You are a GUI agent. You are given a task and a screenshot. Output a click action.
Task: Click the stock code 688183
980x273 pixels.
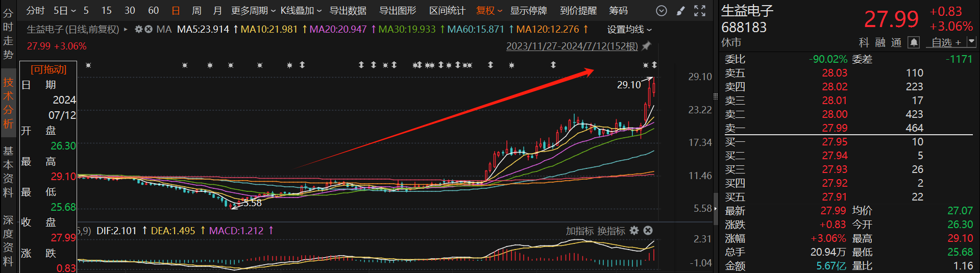click(x=744, y=28)
